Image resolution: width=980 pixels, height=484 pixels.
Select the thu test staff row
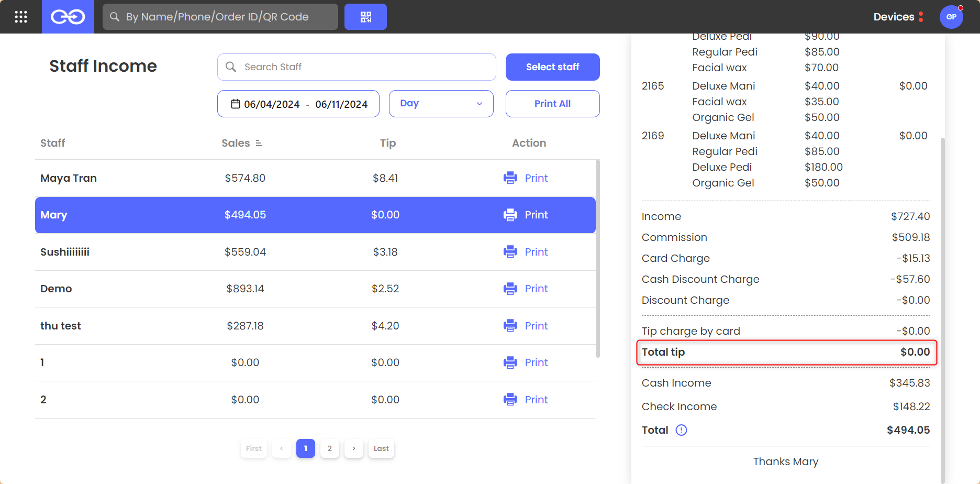click(x=315, y=326)
